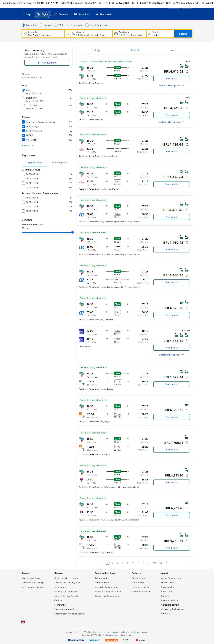Click the UK flag language icon
Screen dimensions: 214x644
[x=23, y=621]
